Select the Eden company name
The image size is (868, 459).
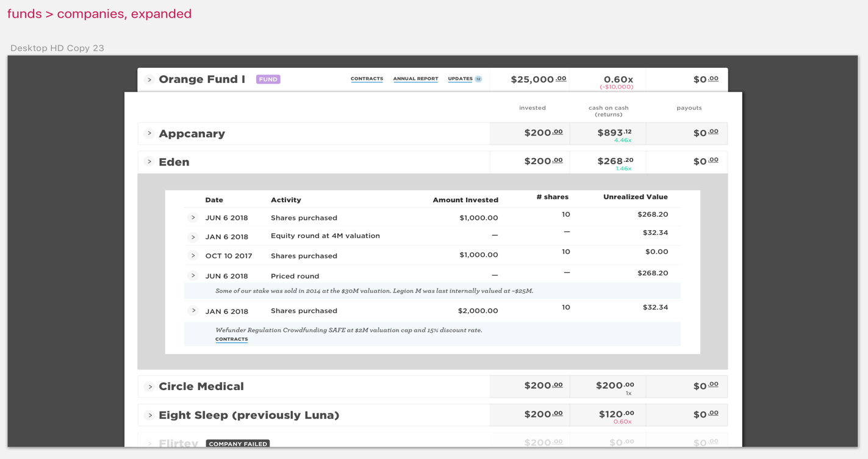(174, 162)
